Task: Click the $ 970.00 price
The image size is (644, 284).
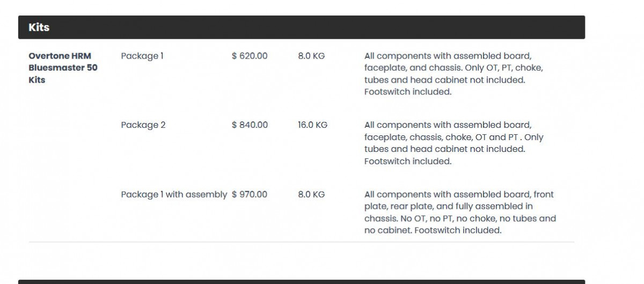Action: click(250, 194)
